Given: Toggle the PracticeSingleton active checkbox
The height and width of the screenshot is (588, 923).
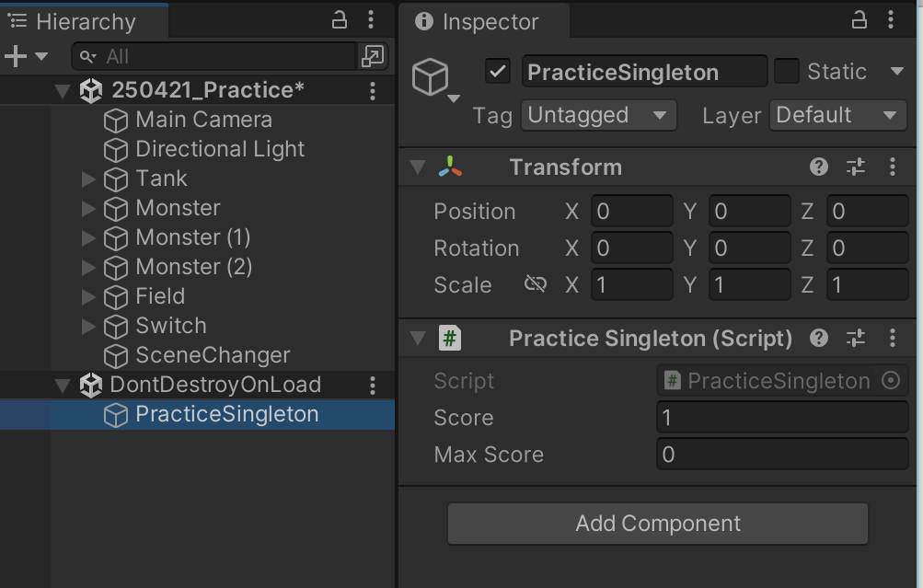Looking at the screenshot, I should coord(498,72).
